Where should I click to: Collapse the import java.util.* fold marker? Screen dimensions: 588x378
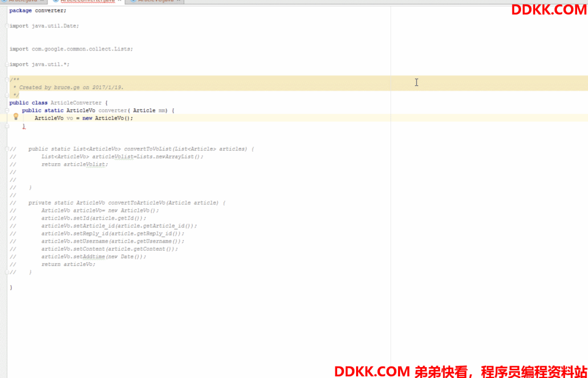7,64
